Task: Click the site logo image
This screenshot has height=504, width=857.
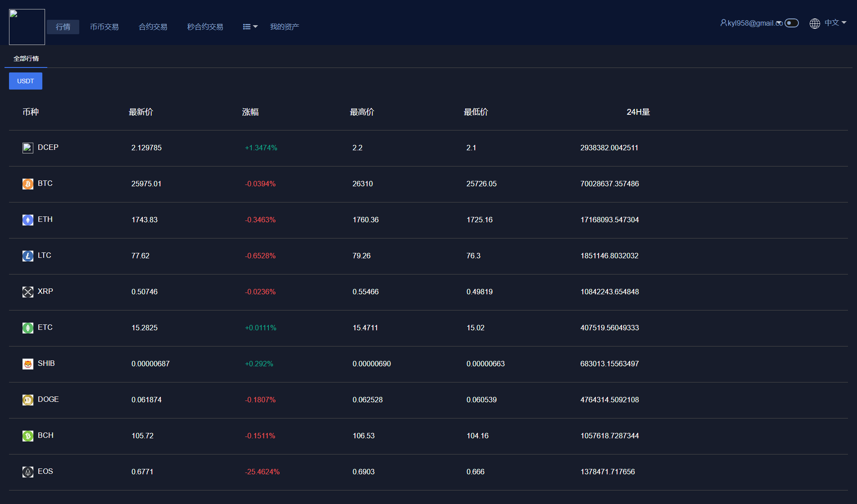Action: [27, 27]
